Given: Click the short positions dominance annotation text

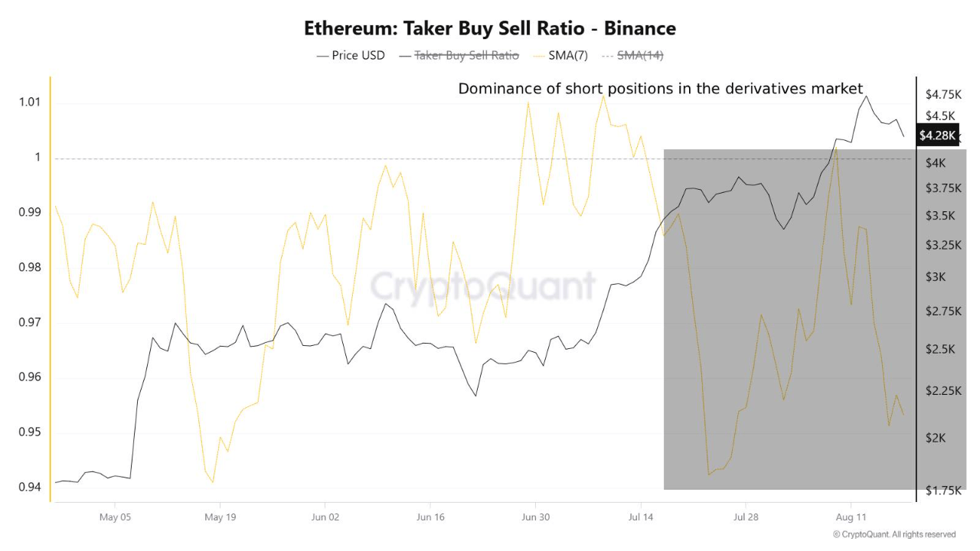Looking at the screenshot, I should (660, 89).
